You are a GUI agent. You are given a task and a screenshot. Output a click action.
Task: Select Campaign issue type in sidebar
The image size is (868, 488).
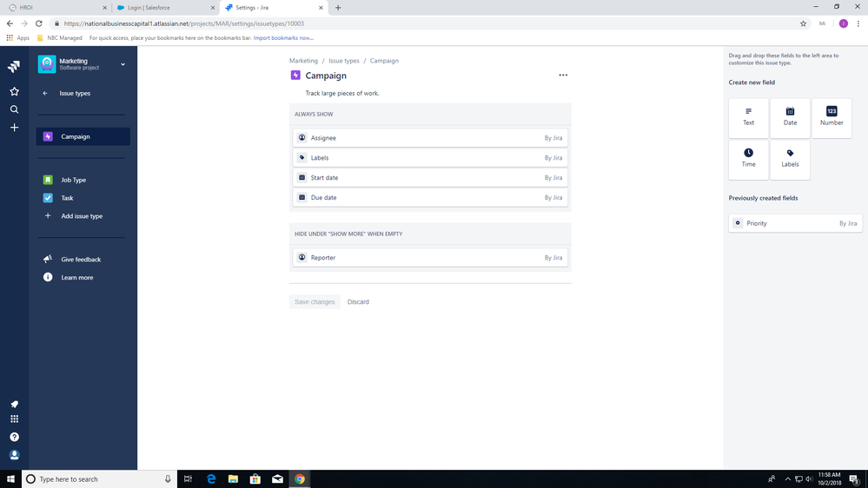point(83,136)
